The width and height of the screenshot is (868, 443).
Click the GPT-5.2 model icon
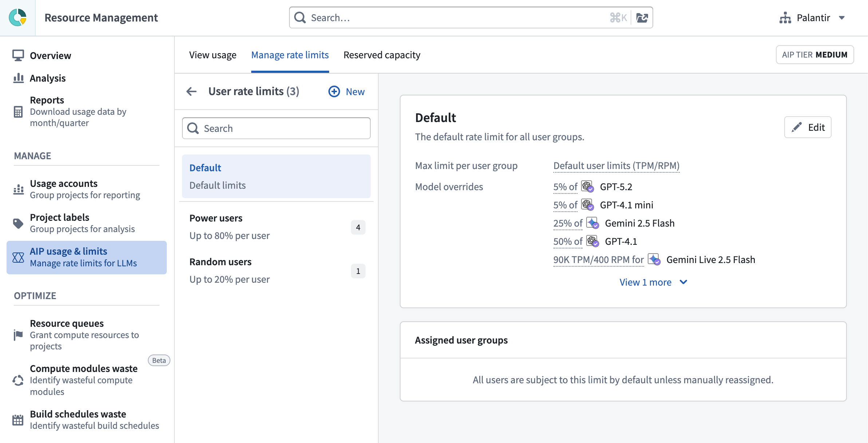(x=588, y=187)
